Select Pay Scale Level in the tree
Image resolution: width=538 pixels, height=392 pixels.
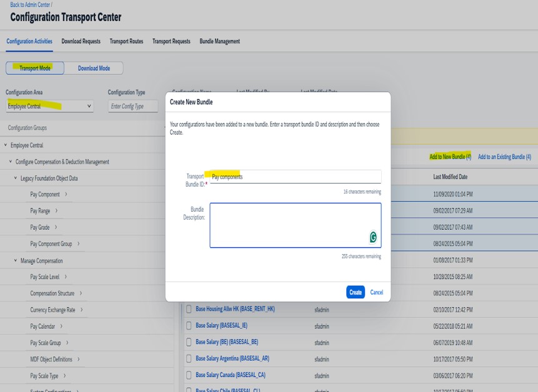[44, 277]
